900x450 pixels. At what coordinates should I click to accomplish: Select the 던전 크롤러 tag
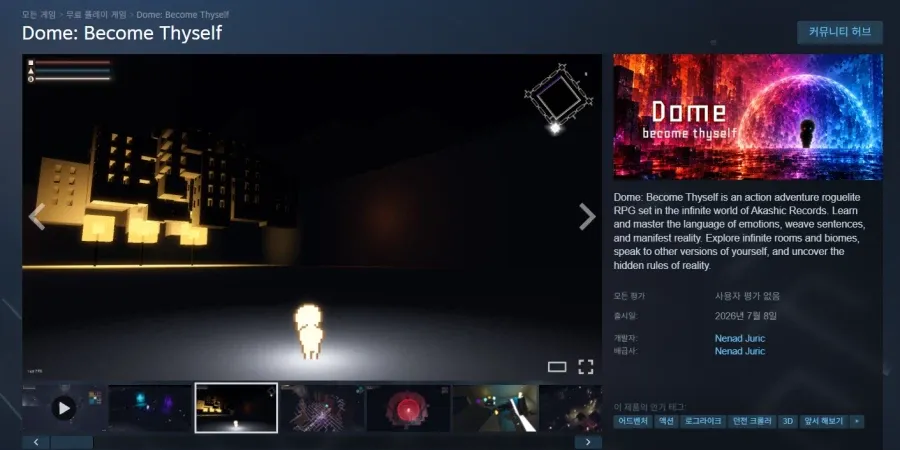[752, 421]
